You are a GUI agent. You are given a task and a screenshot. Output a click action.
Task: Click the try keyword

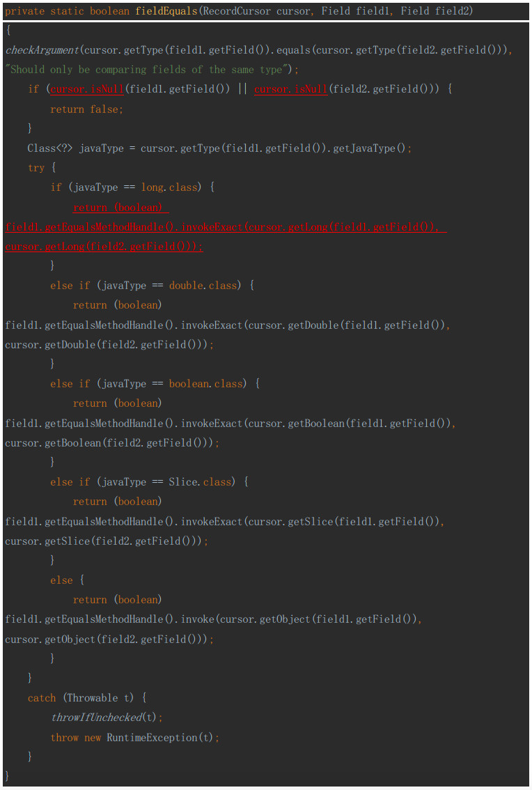[36, 168]
